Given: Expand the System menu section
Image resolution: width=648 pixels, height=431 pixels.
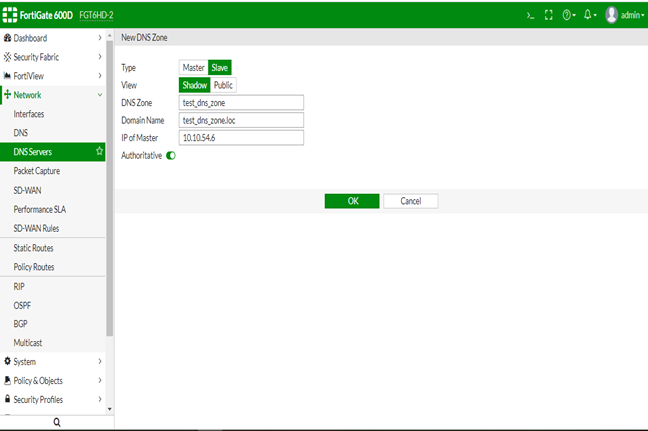Looking at the screenshot, I should click(52, 361).
